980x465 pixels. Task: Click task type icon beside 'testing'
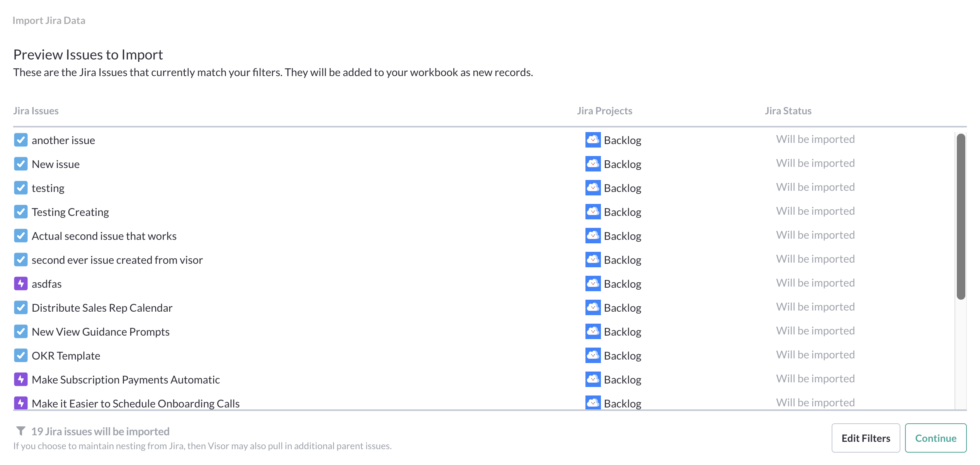click(21, 188)
